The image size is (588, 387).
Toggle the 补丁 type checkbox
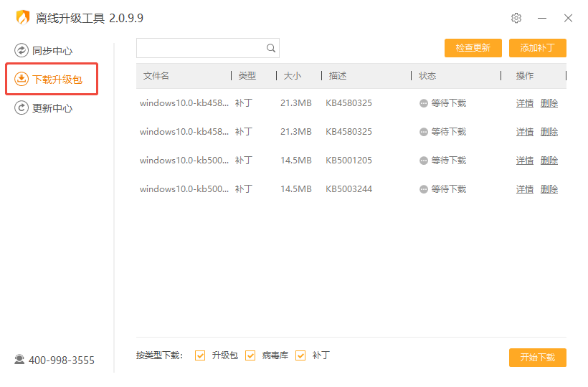pos(300,355)
